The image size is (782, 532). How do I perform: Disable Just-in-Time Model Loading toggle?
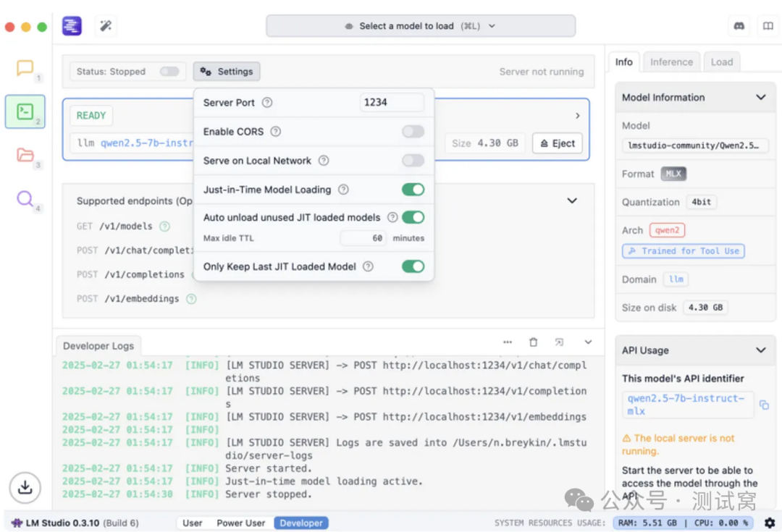413,190
